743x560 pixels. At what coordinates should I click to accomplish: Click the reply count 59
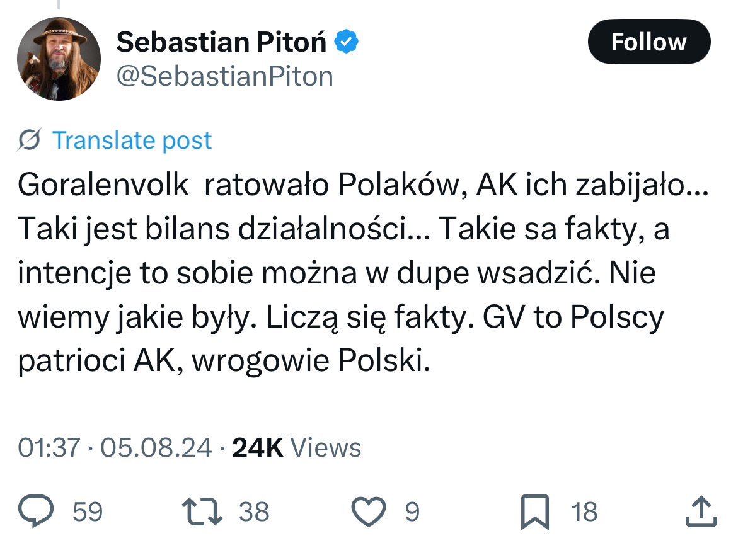coord(88,511)
